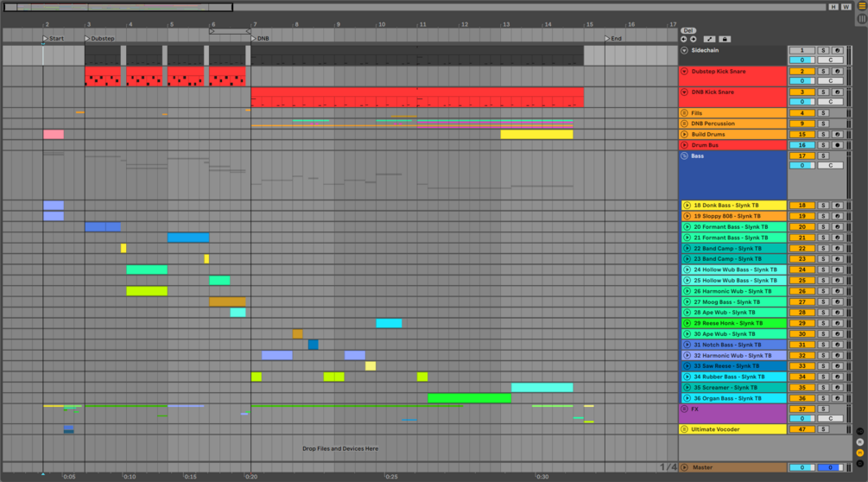868x482 pixels.
Task: Solo the Drum Bus track
Action: pyautogui.click(x=823, y=145)
